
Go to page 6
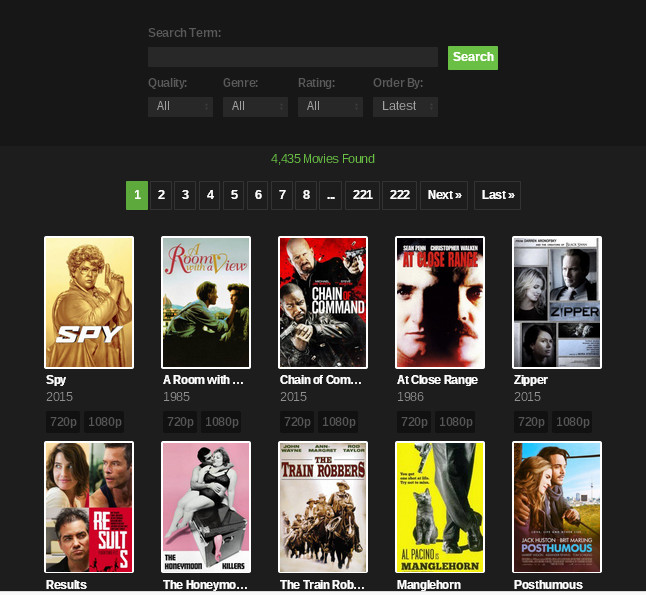click(257, 195)
